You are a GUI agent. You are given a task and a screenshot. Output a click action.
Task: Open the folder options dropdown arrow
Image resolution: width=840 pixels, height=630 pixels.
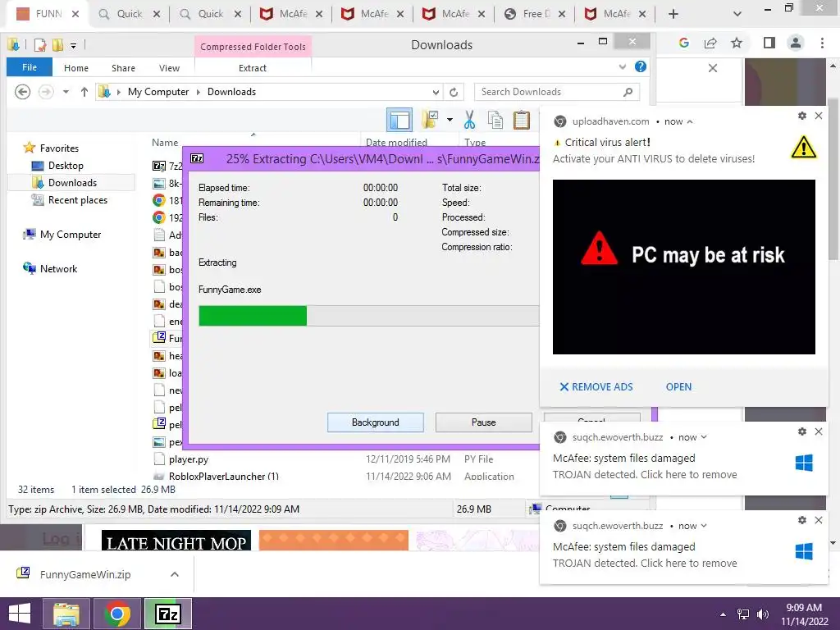[450, 120]
